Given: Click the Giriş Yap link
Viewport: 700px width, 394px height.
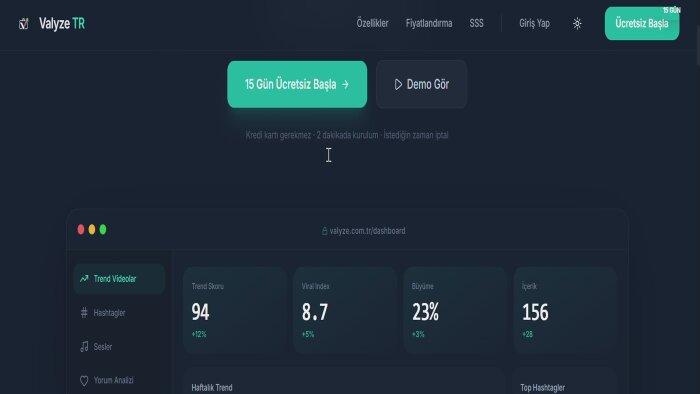Looking at the screenshot, I should (x=534, y=23).
